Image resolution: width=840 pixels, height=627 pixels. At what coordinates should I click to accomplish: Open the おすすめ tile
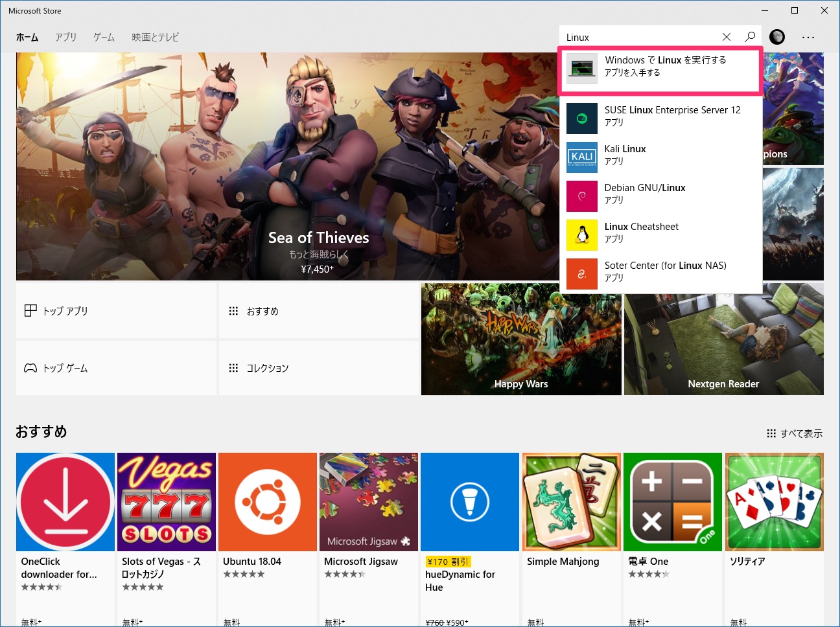point(318,311)
